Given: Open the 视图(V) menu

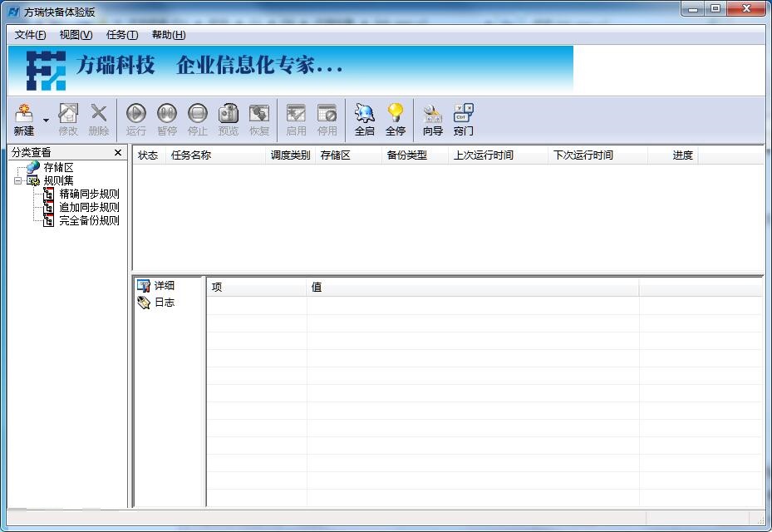Looking at the screenshot, I should tap(76, 34).
